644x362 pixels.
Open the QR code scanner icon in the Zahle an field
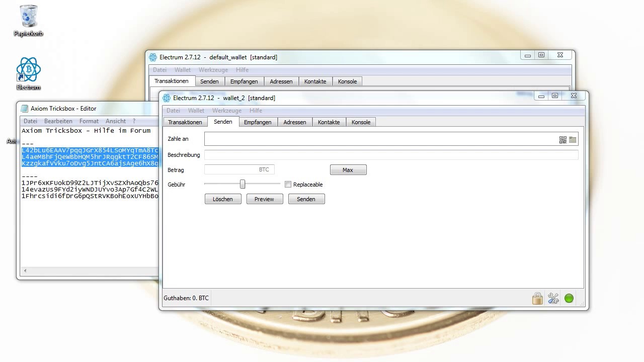563,140
